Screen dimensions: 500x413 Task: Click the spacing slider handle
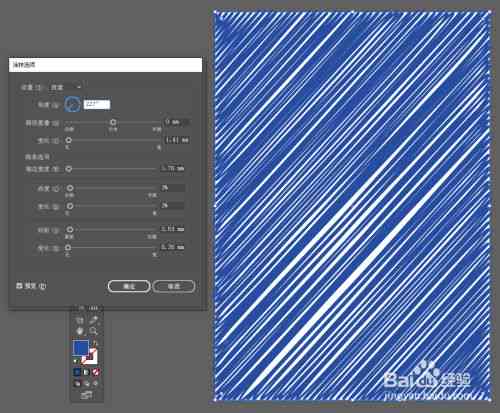[x=70, y=229]
